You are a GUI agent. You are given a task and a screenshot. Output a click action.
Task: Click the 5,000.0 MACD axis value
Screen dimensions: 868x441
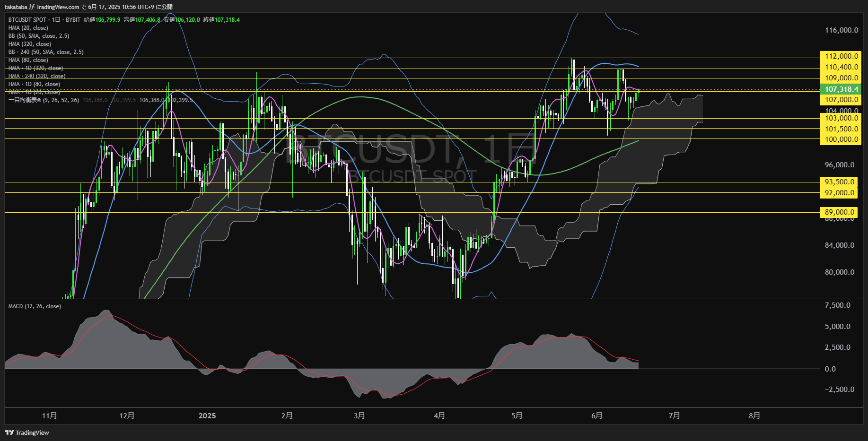pyautogui.click(x=838, y=327)
